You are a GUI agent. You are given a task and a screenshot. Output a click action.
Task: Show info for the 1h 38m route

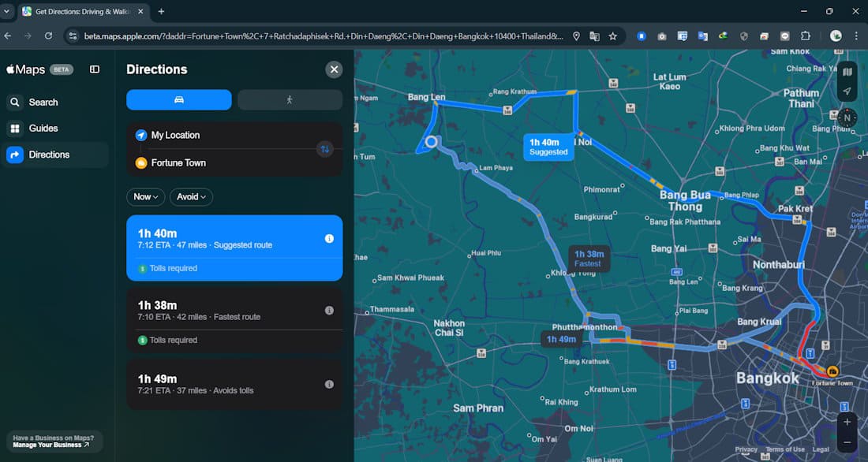tap(329, 311)
